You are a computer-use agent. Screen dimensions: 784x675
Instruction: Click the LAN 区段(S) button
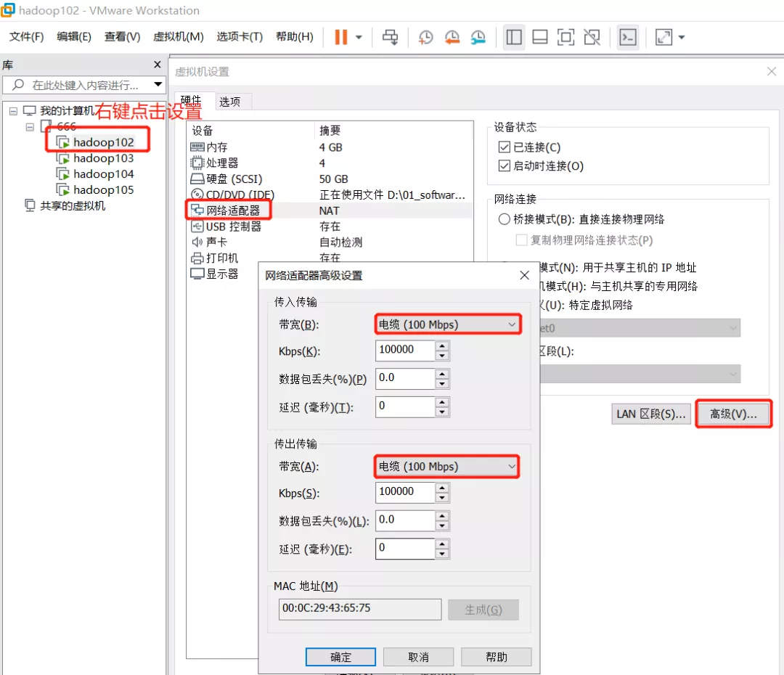pos(650,412)
